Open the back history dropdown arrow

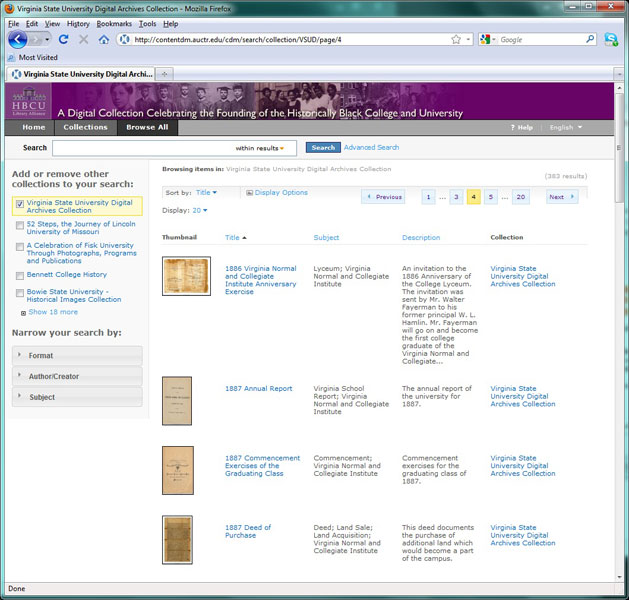[47, 39]
